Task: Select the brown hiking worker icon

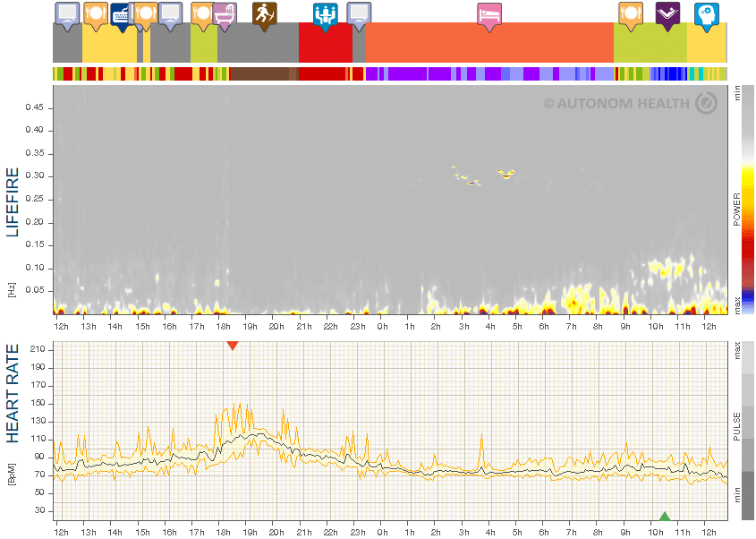Action: point(265,14)
